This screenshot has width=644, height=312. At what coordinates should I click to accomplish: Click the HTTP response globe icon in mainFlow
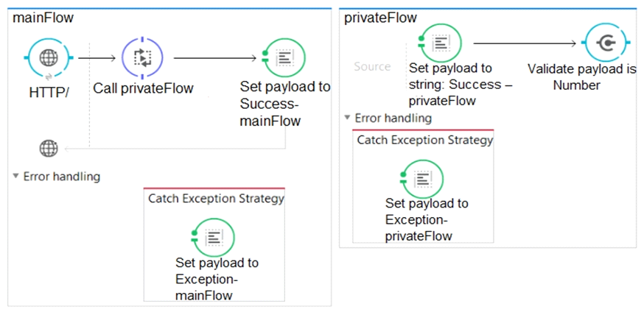pyautogui.click(x=49, y=148)
